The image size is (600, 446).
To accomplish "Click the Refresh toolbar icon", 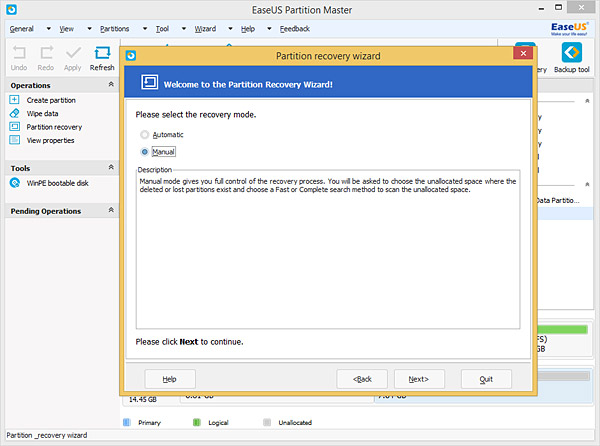I will 102,53.
